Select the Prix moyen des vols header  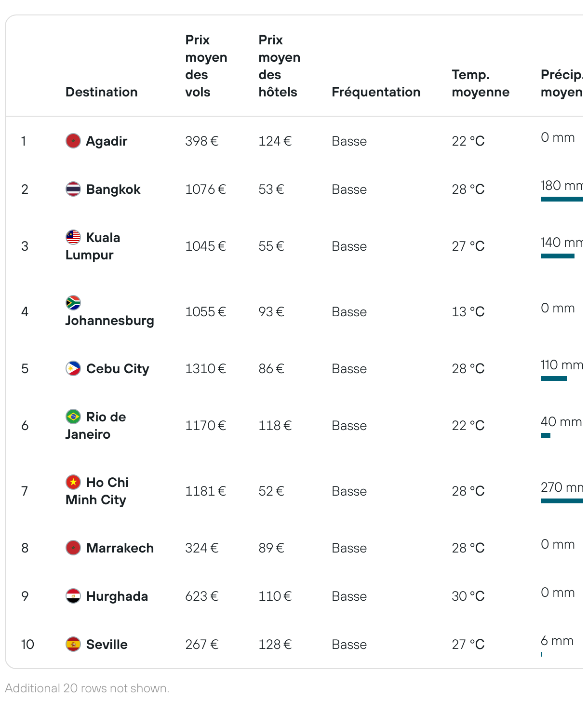point(206,66)
